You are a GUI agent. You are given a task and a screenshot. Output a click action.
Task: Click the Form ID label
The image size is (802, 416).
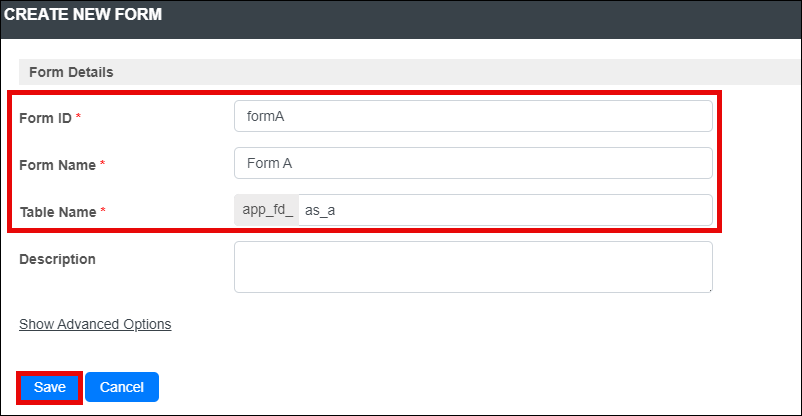coord(46,118)
